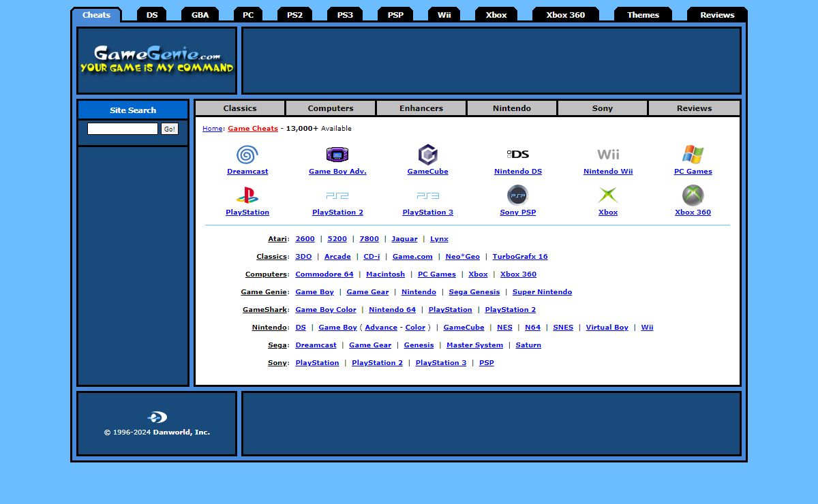The width and height of the screenshot is (818, 504).
Task: Select the Game Boy Advance console icon
Action: tap(337, 155)
